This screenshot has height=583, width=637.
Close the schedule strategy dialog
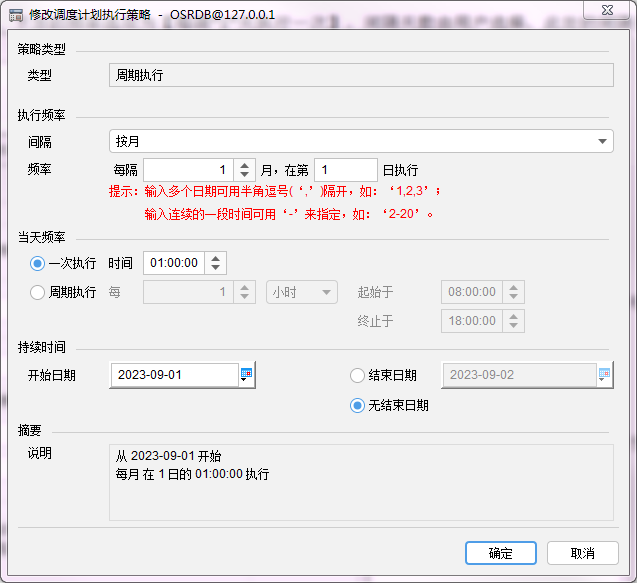pyautogui.click(x=607, y=10)
